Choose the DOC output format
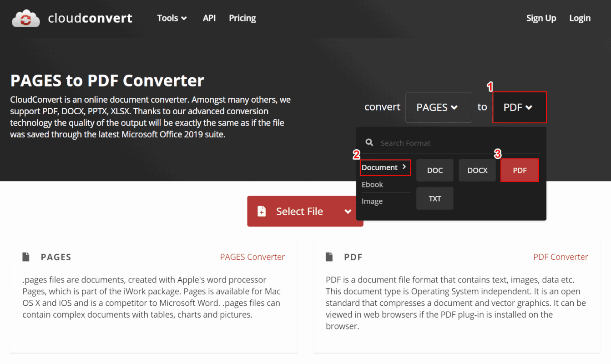611x364 pixels. tap(435, 170)
